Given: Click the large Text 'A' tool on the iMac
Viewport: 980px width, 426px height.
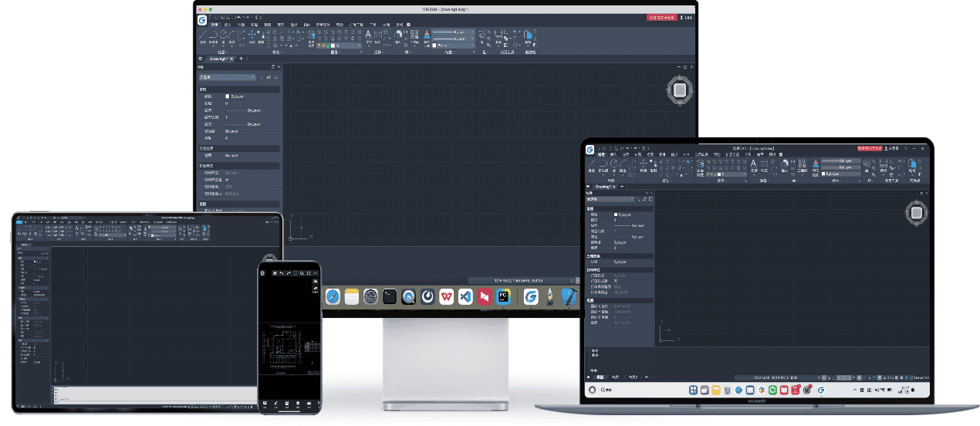Looking at the screenshot, I should [x=368, y=35].
